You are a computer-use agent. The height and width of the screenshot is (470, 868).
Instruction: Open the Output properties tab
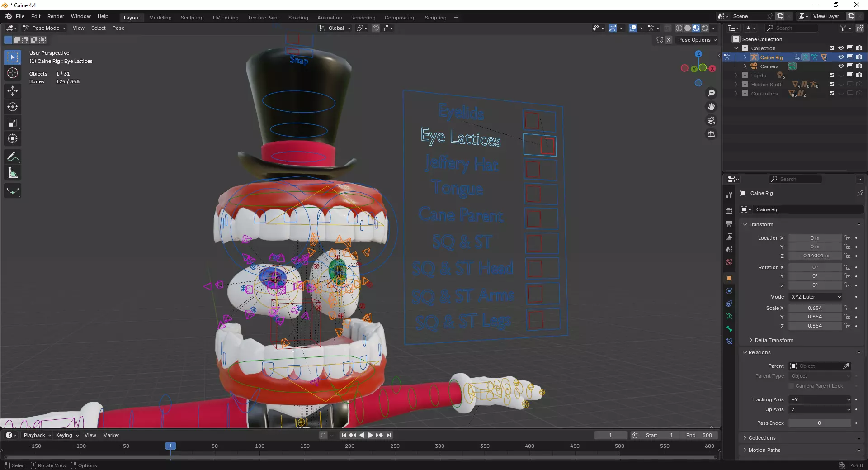click(x=729, y=223)
